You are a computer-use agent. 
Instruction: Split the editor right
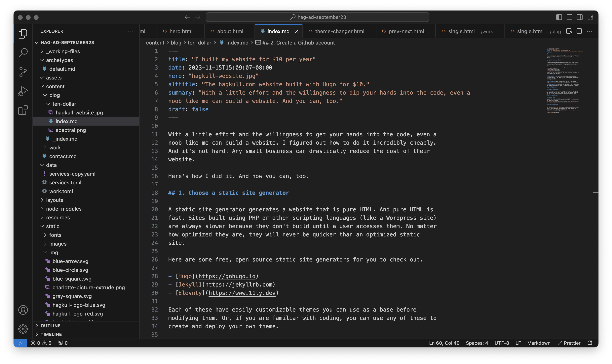click(579, 31)
